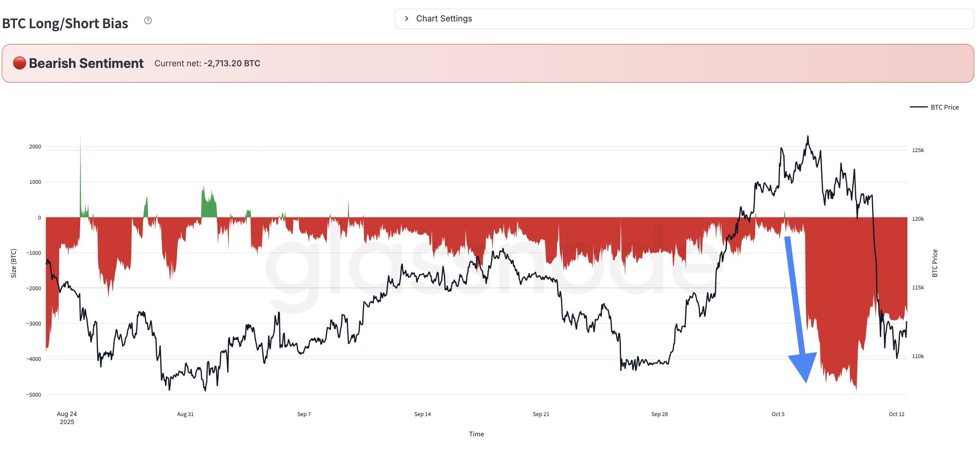980x459 pixels.
Task: Hide the BTC Price line via its legend
Action: click(944, 107)
